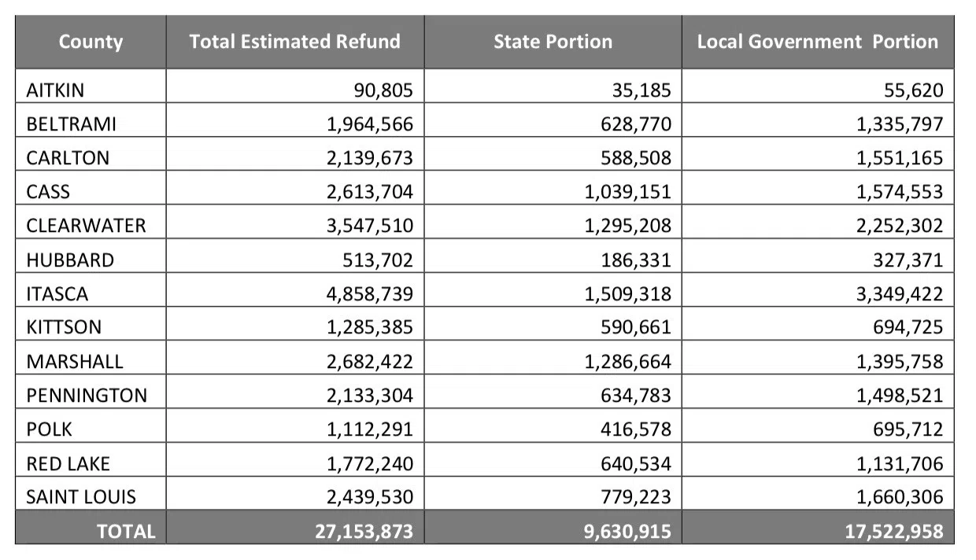The width and height of the screenshot is (976, 560).
Task: Click the MARSHALL county cell
Action: (75, 362)
